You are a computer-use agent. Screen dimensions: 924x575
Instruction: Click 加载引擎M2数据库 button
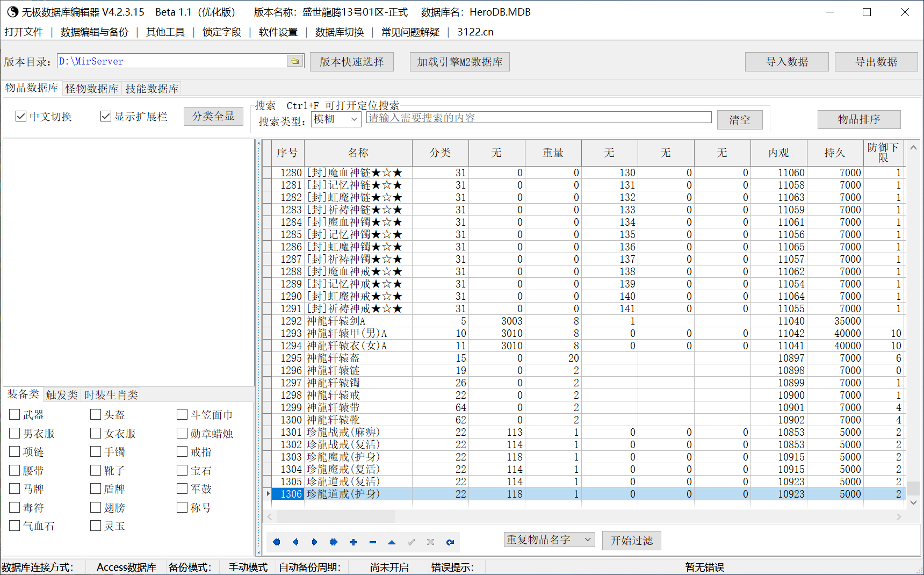(x=460, y=62)
